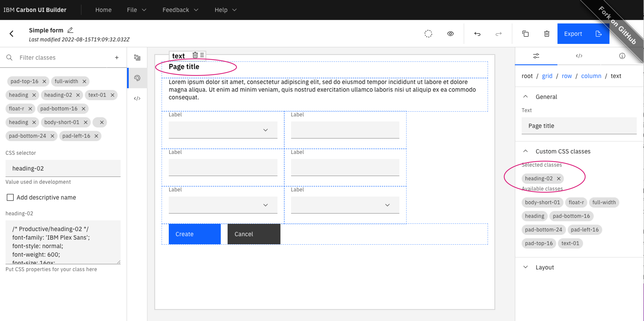This screenshot has width=644, height=321.
Task: Click the Filter classes search field
Action: point(62,58)
